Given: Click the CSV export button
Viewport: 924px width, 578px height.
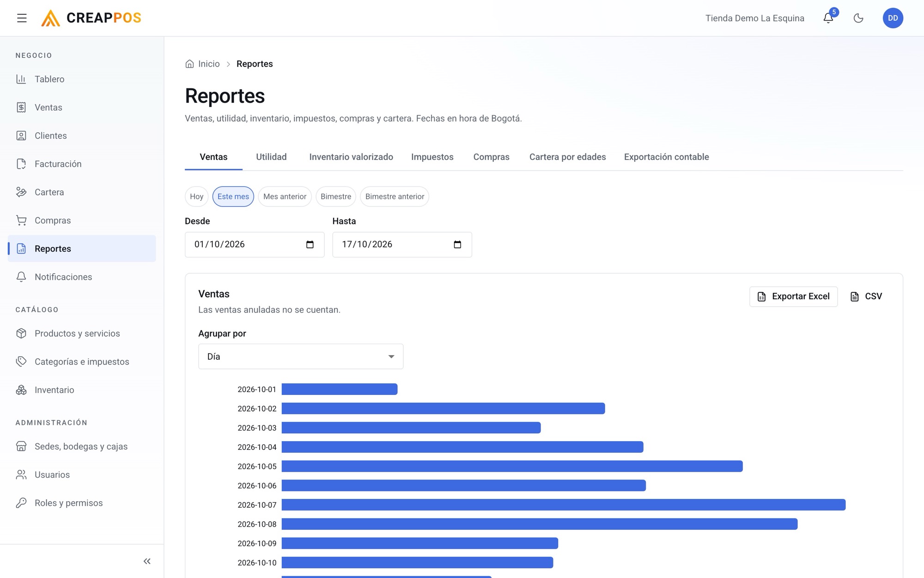Looking at the screenshot, I should click(866, 296).
